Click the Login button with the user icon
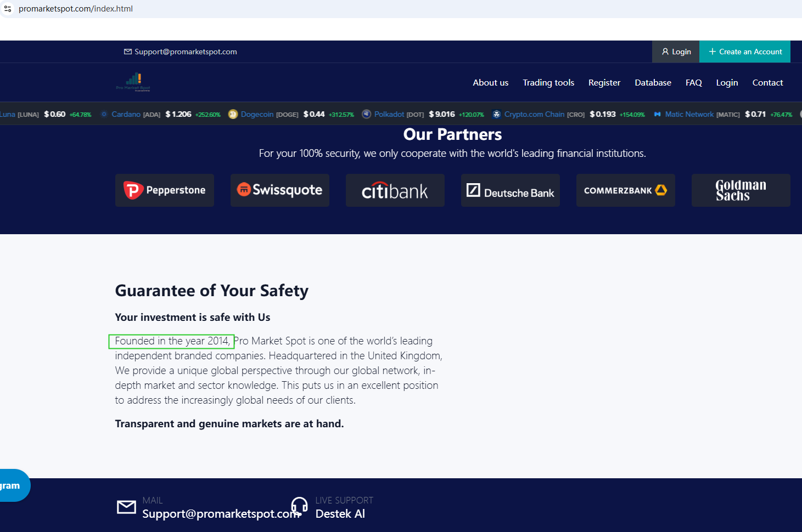Viewport: 802px width, 532px height. [676, 52]
